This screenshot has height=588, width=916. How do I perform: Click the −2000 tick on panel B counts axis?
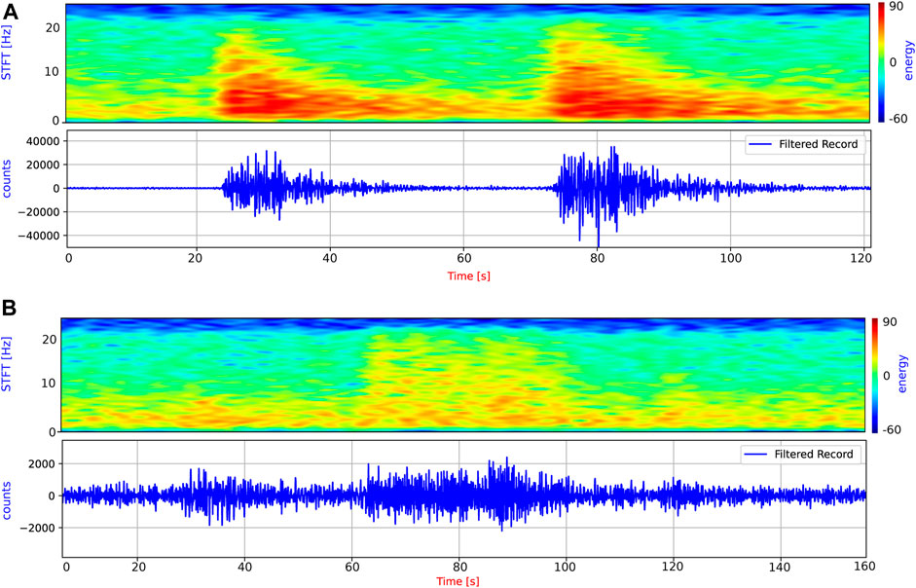pyautogui.click(x=38, y=528)
